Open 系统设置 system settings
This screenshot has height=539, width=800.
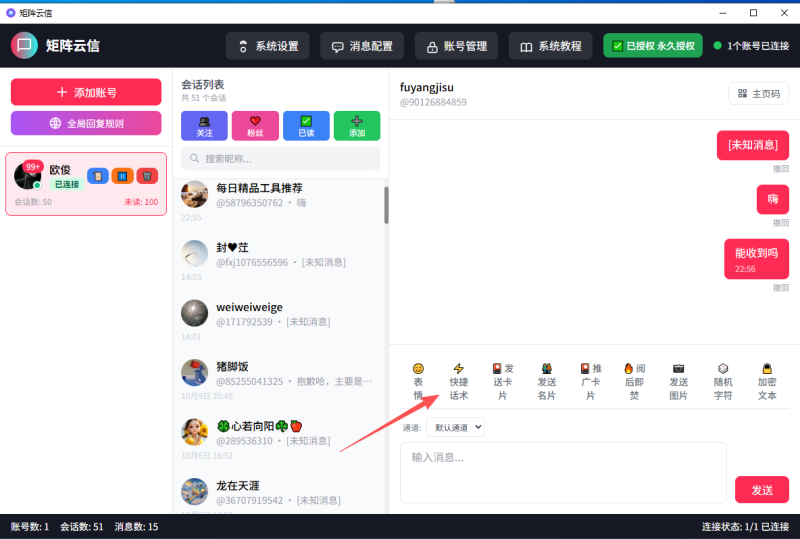coord(268,46)
